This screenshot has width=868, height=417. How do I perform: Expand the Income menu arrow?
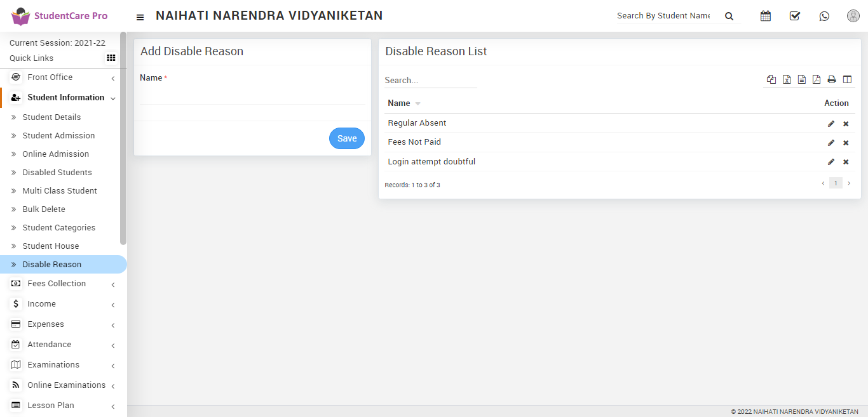[x=112, y=305]
